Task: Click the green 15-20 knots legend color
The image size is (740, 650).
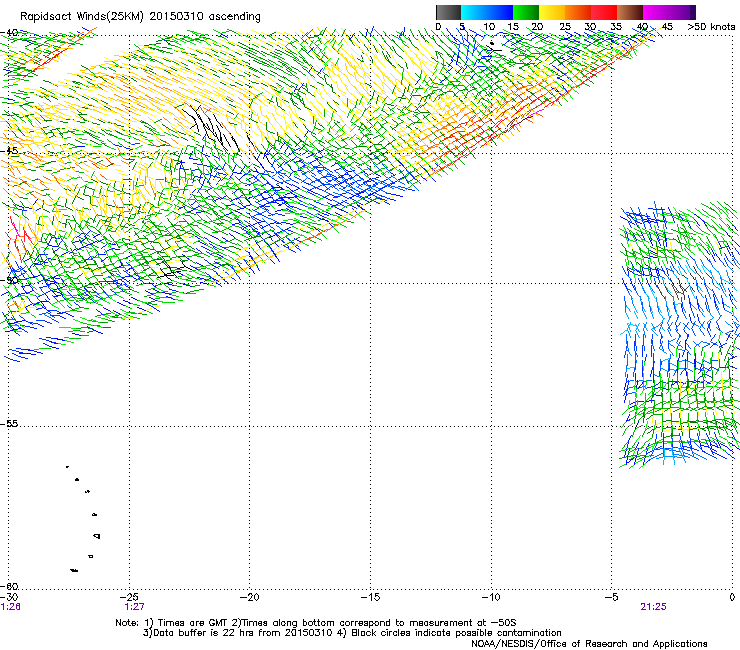Action: pyautogui.click(x=526, y=12)
